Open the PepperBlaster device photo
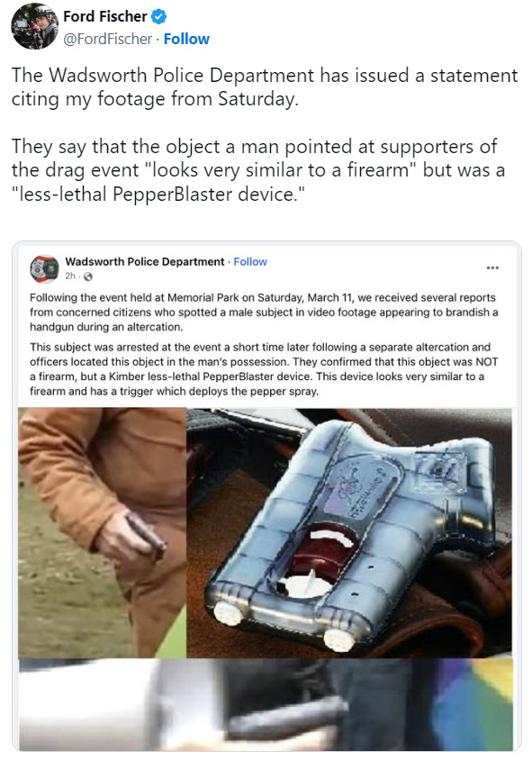The image size is (532, 761). pos(349,532)
